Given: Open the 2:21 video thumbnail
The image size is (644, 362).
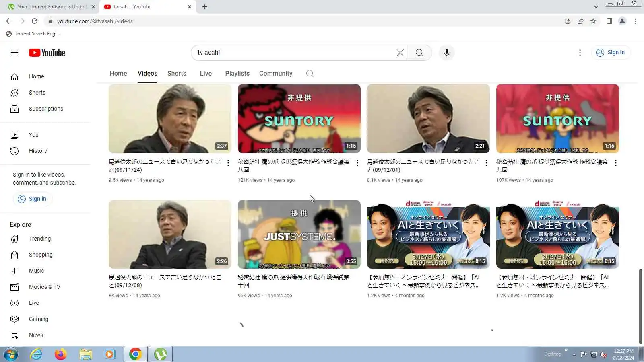Looking at the screenshot, I should pyautogui.click(x=428, y=119).
